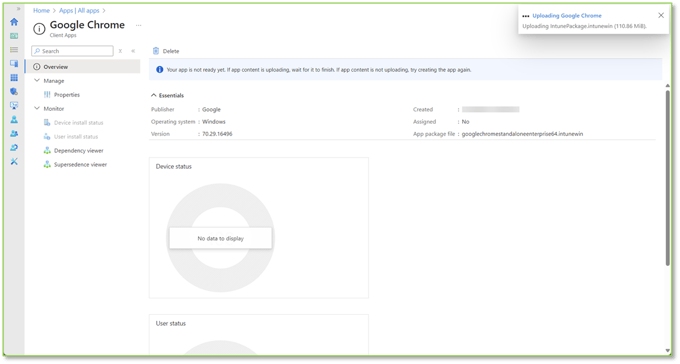
Task: Focus the resource menu Search box
Action: pyautogui.click(x=72, y=51)
